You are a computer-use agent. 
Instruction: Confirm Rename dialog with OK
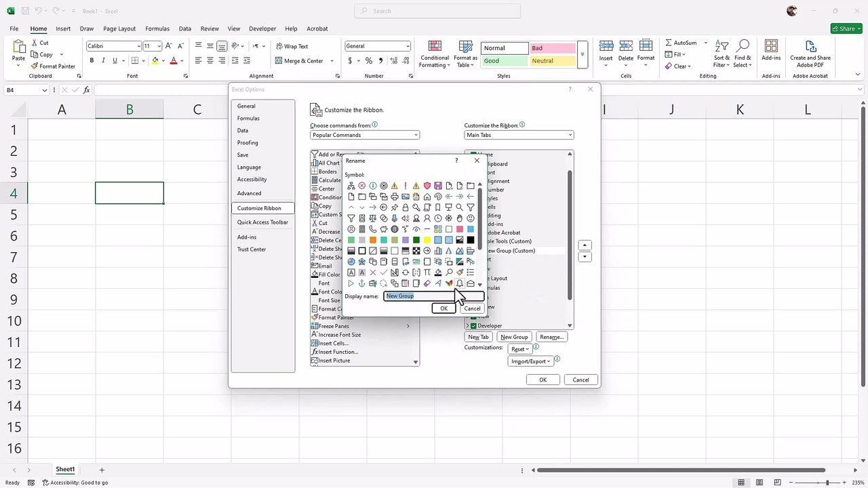pyautogui.click(x=443, y=308)
